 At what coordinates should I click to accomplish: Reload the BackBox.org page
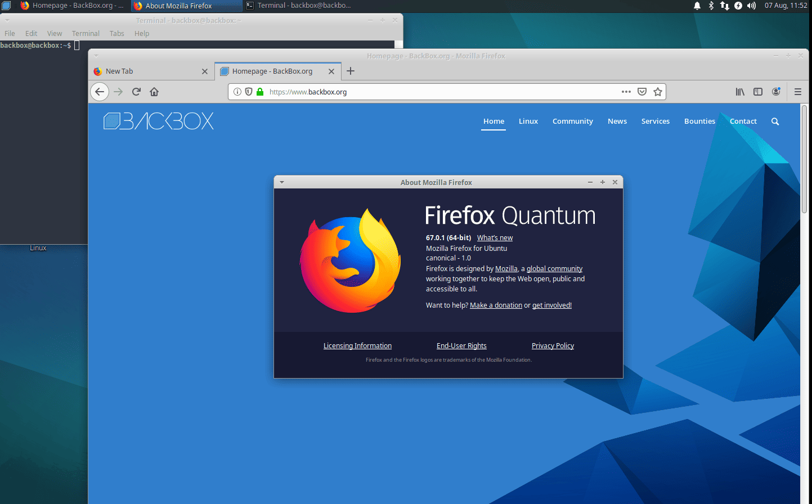pos(136,92)
